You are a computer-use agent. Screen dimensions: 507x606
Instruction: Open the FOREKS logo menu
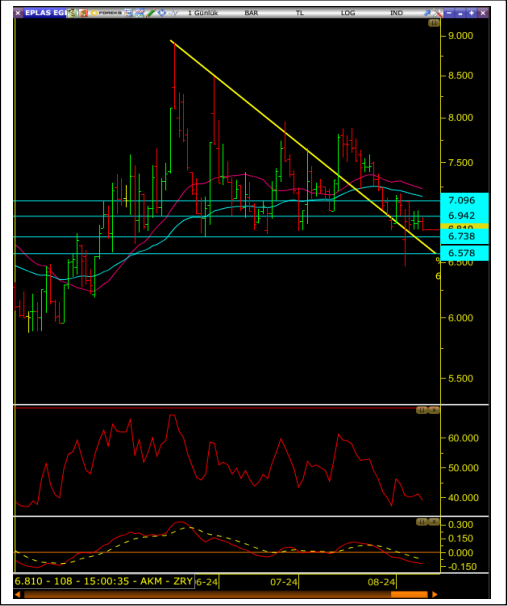pyautogui.click(x=106, y=13)
